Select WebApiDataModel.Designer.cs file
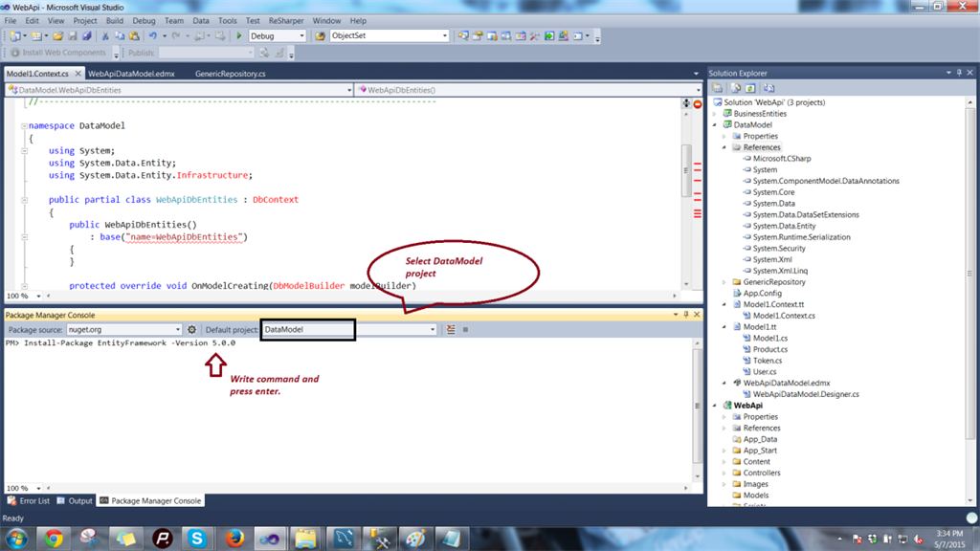The image size is (980, 551). pyautogui.click(x=806, y=395)
